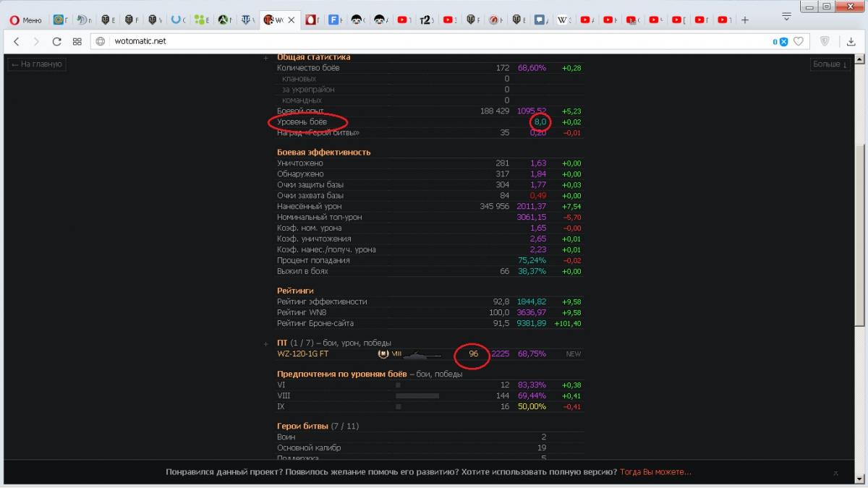Viewport: 868px width, 488px height.
Task: Open the tab stacking menu icon
Action: pyautogui.click(x=786, y=16)
